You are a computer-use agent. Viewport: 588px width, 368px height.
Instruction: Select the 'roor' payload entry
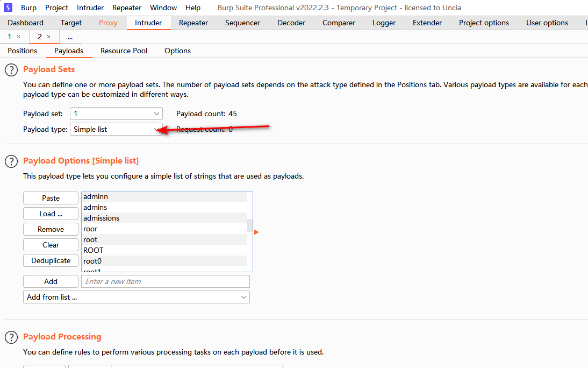(x=164, y=229)
